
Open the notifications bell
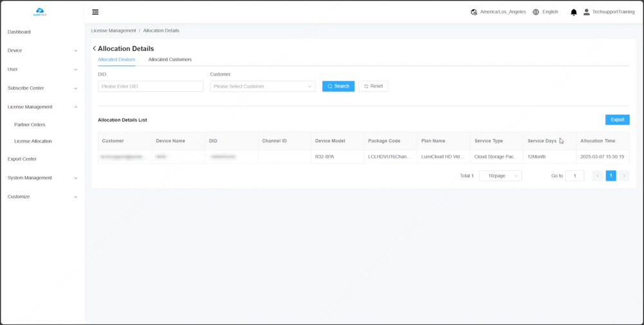(x=574, y=12)
